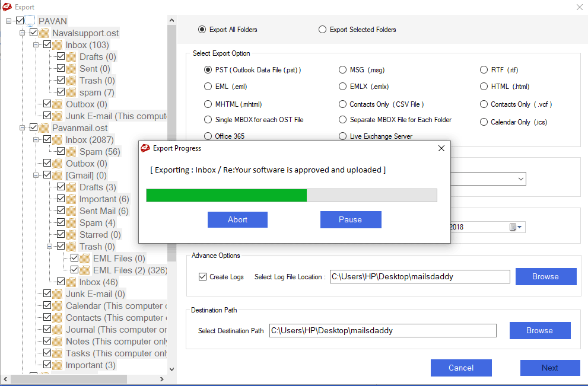Viewport: 588px width, 386px height.
Task: Pause the export progress
Action: tap(350, 219)
